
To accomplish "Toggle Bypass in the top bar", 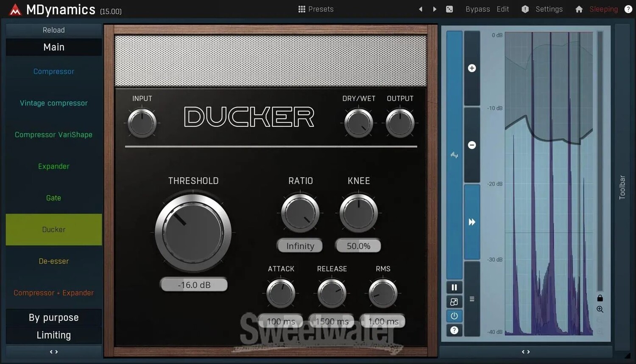I will coord(477,9).
